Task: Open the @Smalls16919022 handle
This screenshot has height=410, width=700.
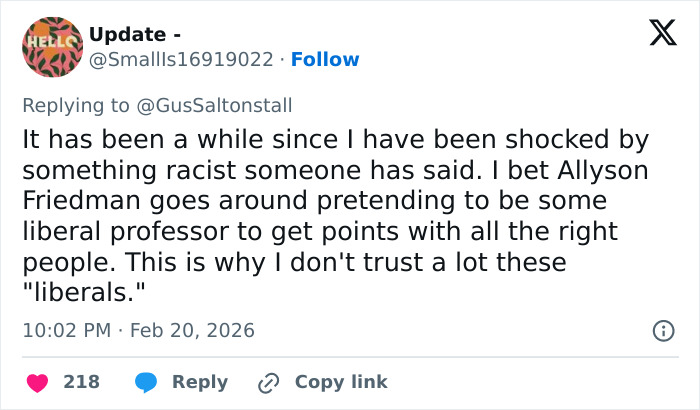Action: coord(181,60)
